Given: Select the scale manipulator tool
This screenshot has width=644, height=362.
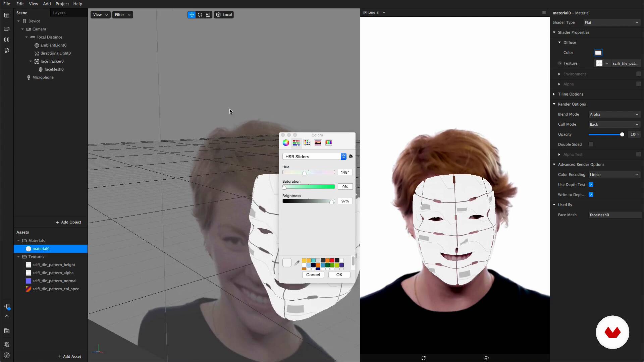Looking at the screenshot, I should coord(208,15).
